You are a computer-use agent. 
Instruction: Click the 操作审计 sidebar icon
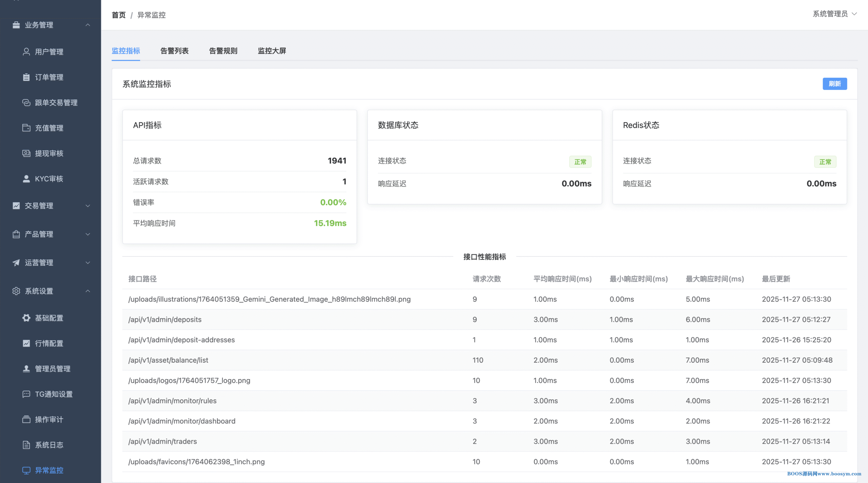(x=26, y=419)
